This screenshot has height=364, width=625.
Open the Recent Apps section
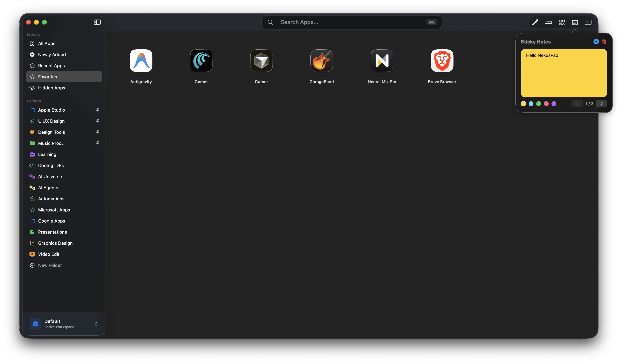point(64,66)
